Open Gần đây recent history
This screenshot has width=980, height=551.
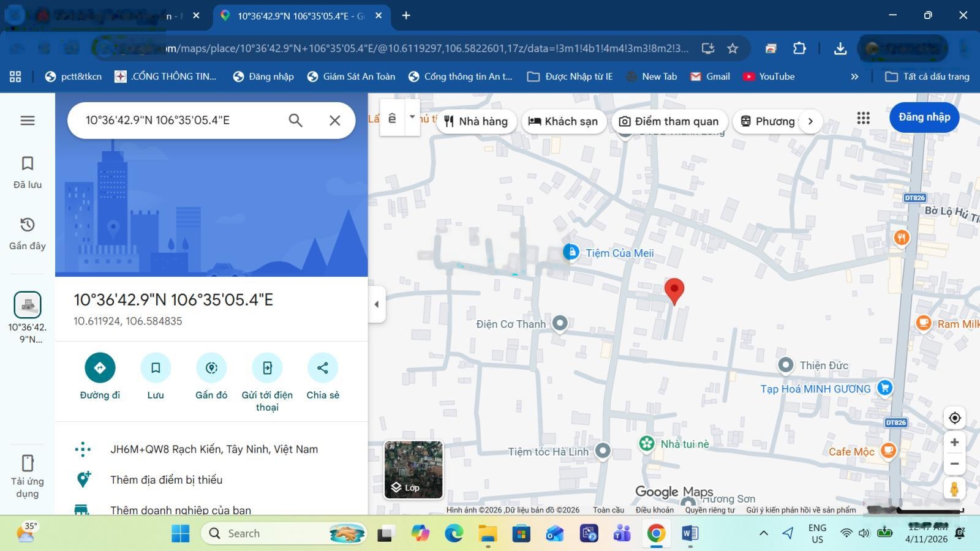click(x=28, y=233)
